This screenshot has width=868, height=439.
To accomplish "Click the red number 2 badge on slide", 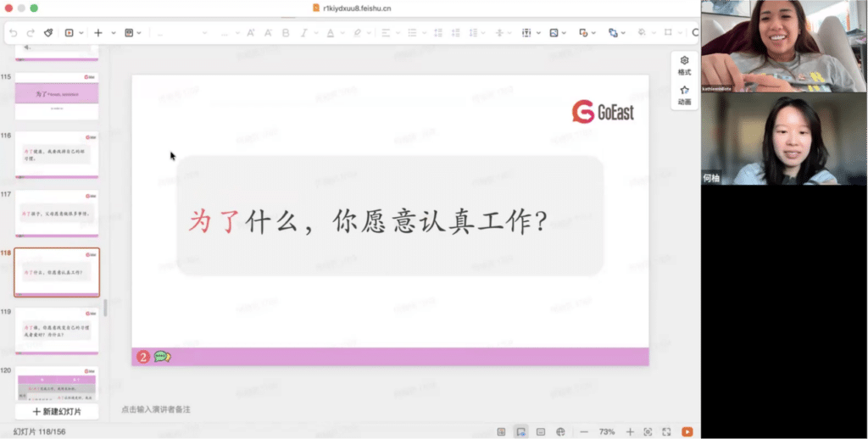I will pos(143,357).
